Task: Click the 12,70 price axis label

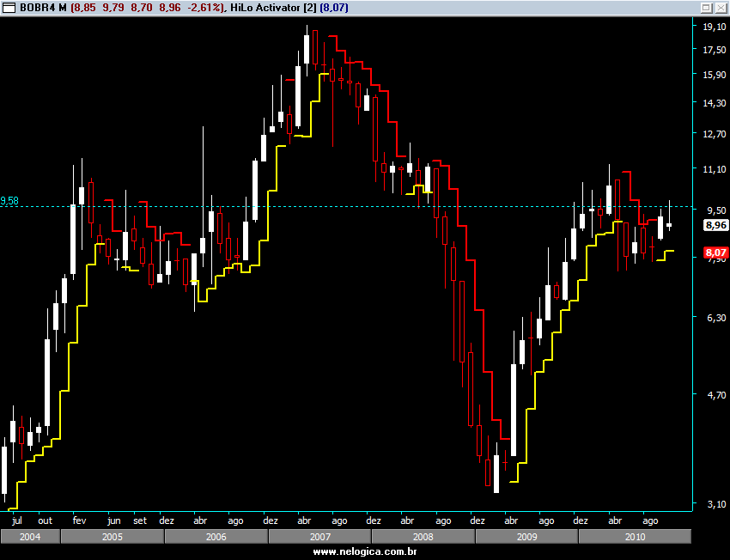Action: (715, 134)
